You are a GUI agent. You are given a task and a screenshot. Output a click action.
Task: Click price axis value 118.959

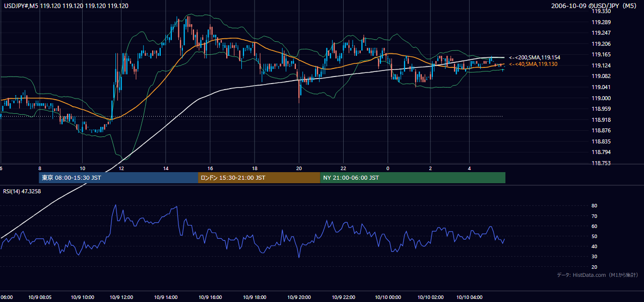tap(601, 109)
